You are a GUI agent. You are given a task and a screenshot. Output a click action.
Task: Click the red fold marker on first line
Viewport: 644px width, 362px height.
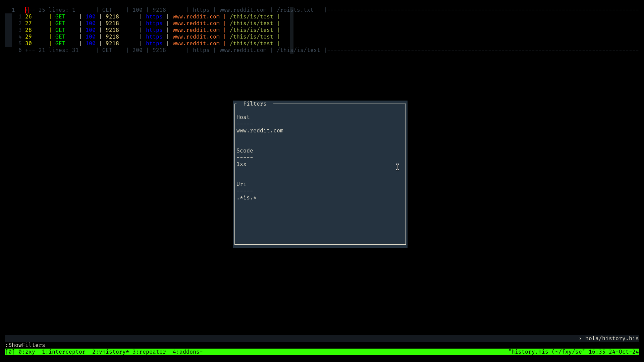[27, 10]
